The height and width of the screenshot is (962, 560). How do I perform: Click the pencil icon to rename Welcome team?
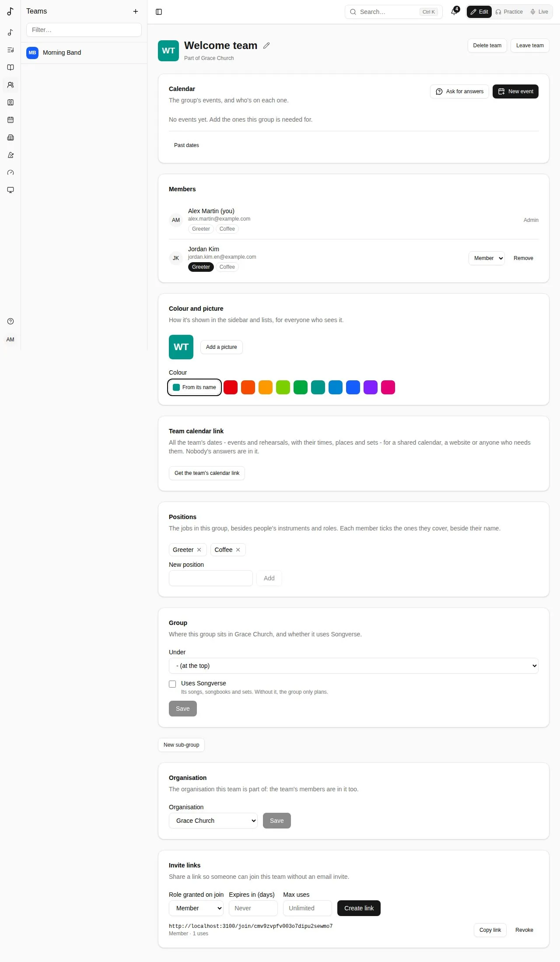(x=266, y=46)
